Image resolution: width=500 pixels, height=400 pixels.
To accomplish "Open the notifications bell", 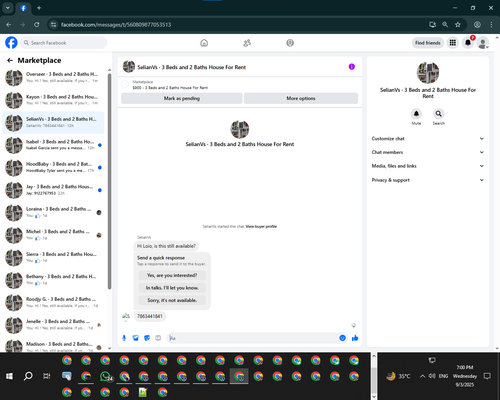I will click(468, 43).
